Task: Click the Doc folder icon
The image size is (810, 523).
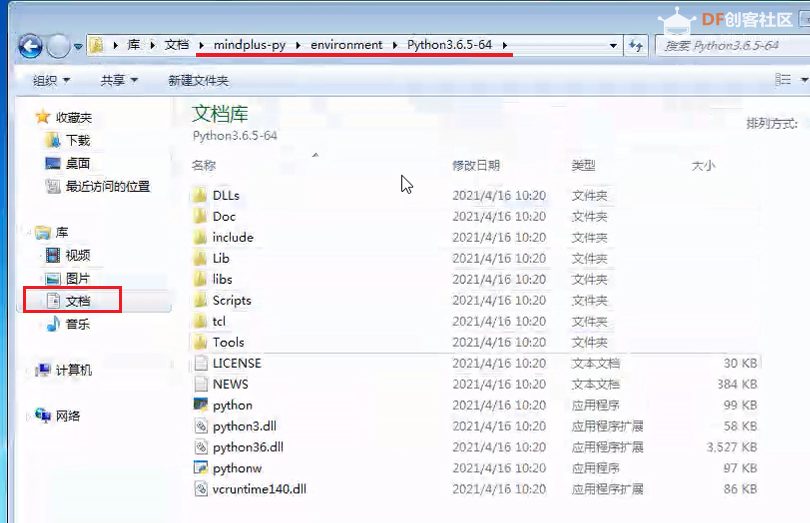Action: click(x=200, y=217)
